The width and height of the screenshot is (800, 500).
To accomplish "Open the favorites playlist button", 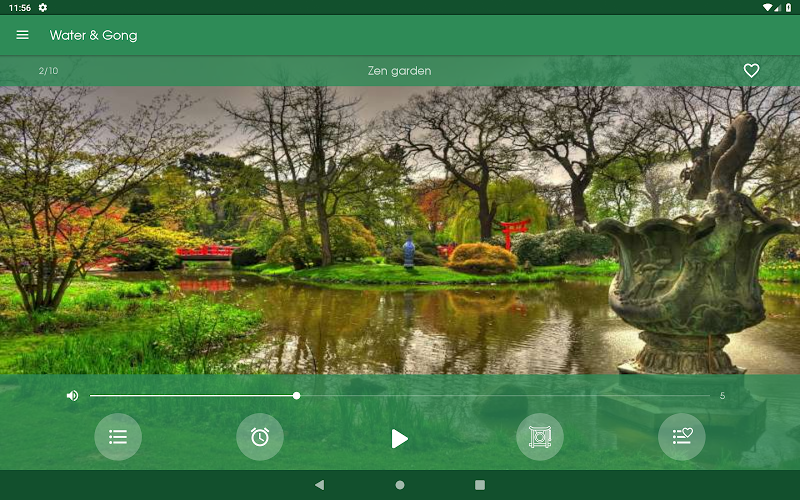I will [682, 437].
